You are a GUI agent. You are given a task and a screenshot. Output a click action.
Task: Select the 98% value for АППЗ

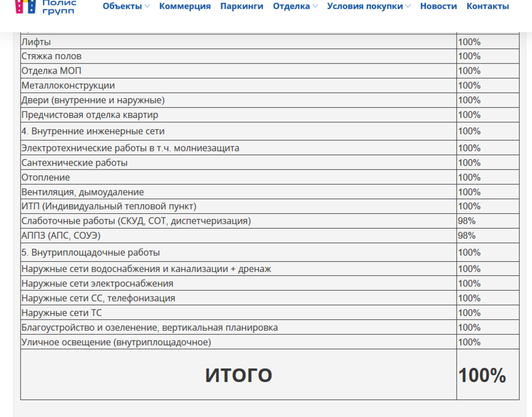[466, 236]
